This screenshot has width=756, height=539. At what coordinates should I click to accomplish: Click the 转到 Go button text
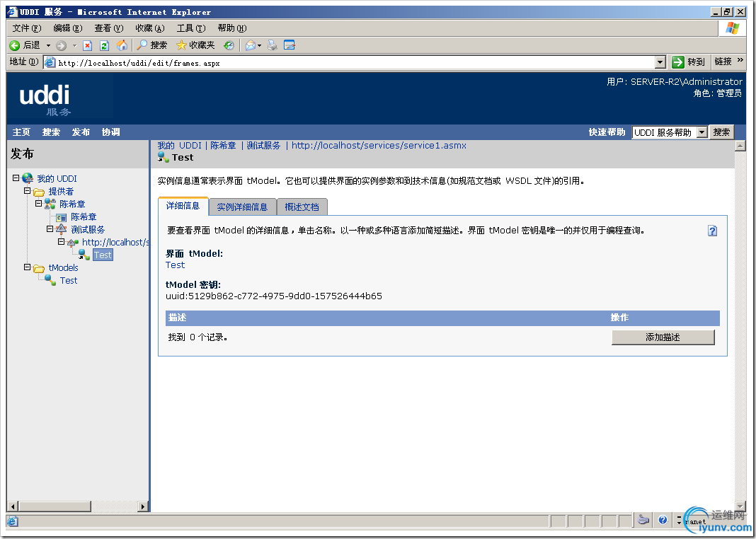[697, 62]
